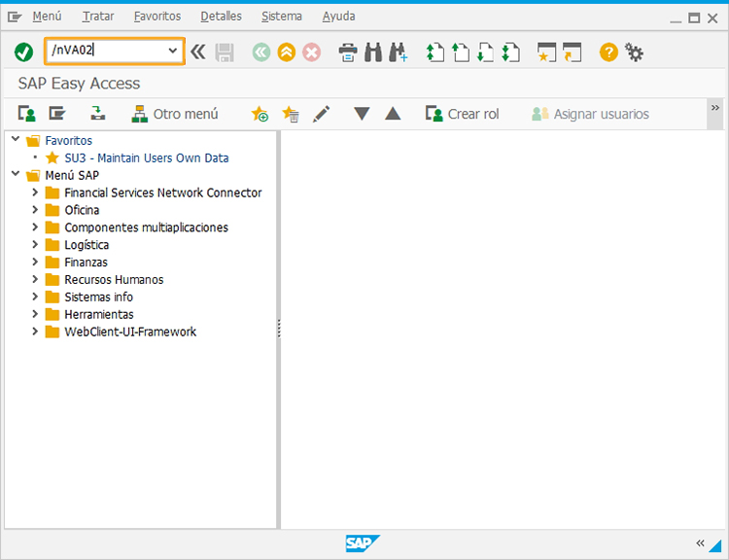Click the vertical splitter handle between panes
This screenshot has height=560, width=729.
coord(279,329)
